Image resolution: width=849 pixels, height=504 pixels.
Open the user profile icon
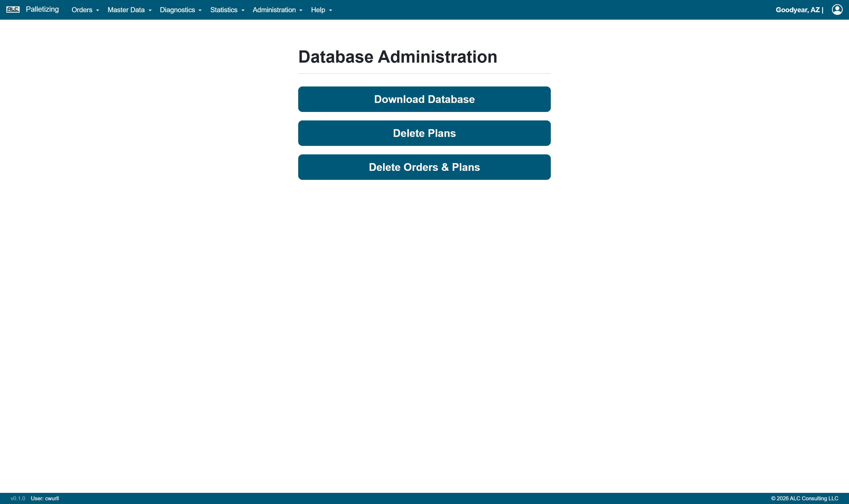click(837, 10)
